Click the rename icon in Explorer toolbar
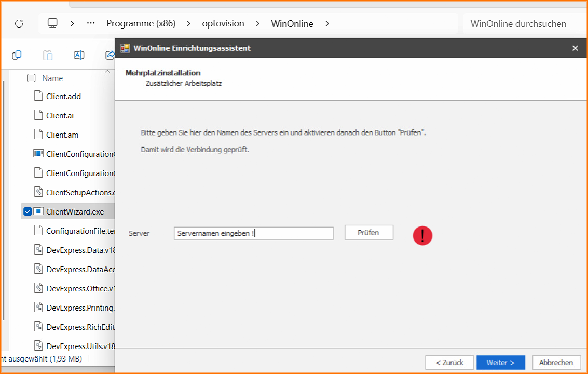The image size is (588, 374). tap(79, 55)
